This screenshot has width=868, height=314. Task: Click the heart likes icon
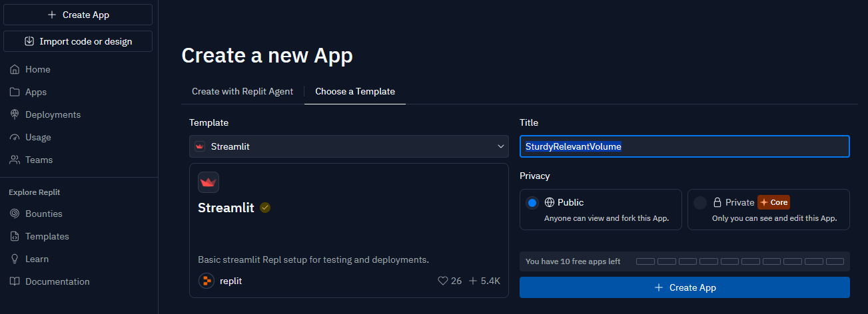(442, 281)
